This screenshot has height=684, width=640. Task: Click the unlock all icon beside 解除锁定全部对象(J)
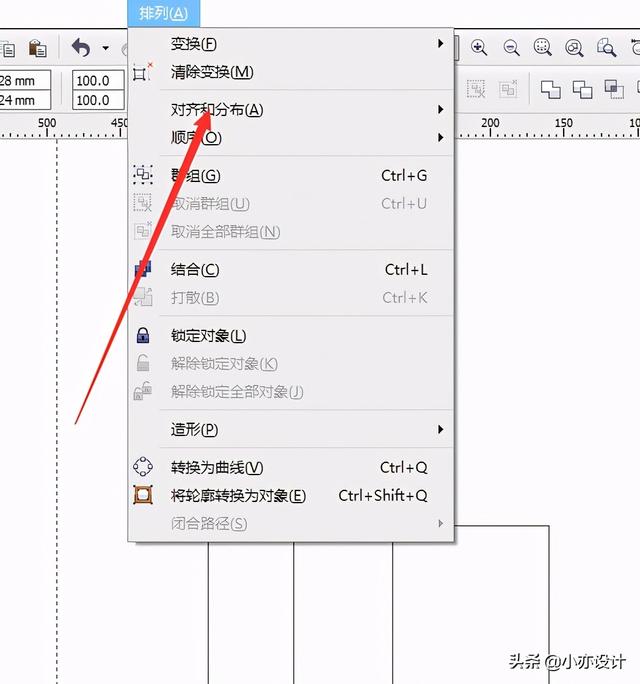coord(143,391)
